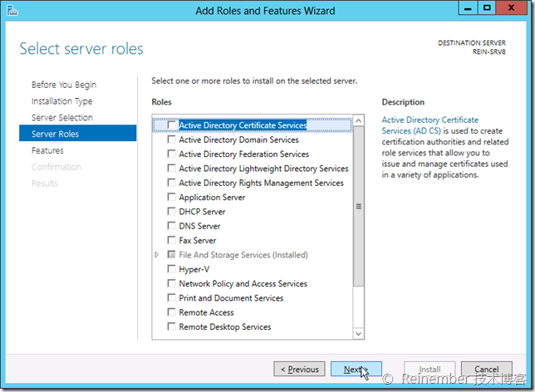Image resolution: width=535 pixels, height=392 pixels.
Task: Check Active Directory Certificate Services
Action: [x=172, y=125]
